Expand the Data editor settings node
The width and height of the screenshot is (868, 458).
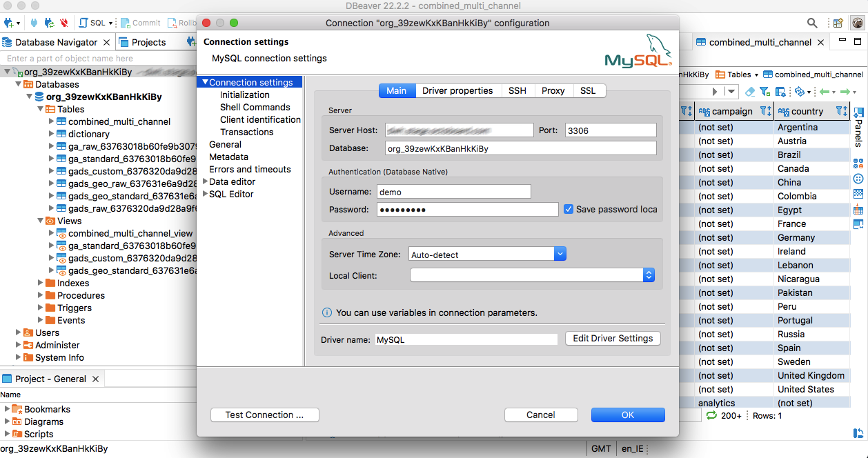click(205, 181)
